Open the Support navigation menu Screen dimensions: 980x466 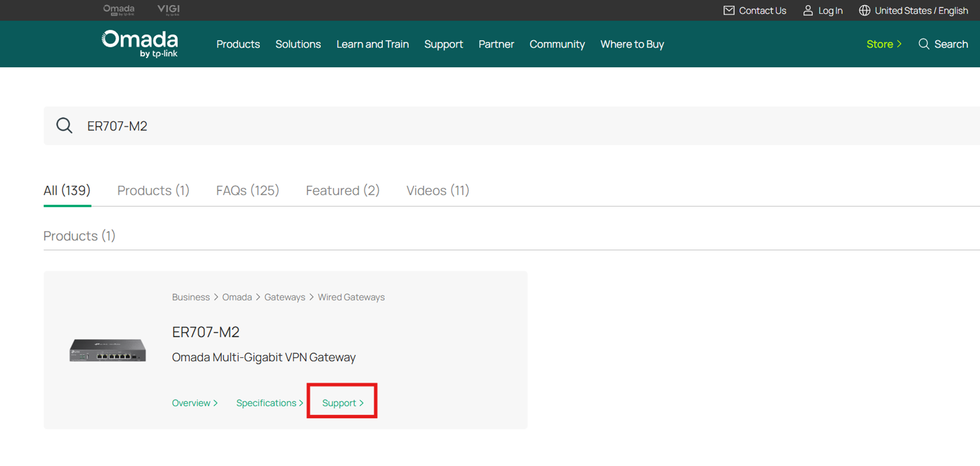point(444,44)
